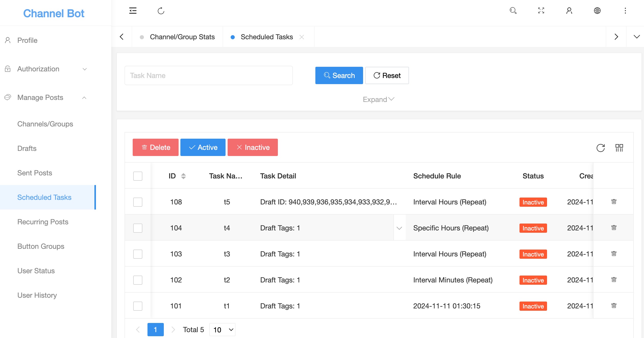This screenshot has width=644, height=338.
Task: Click the Channel Bot logo
Action: [54, 13]
